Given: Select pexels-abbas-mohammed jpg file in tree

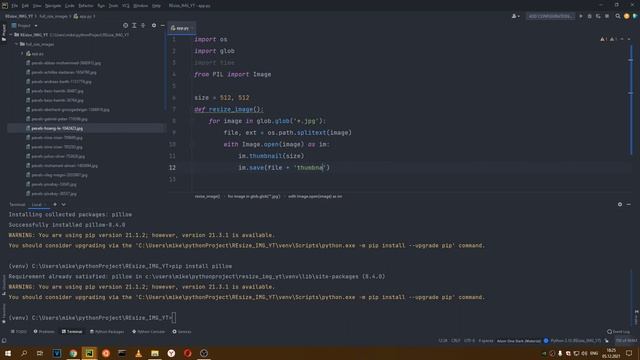Looking at the screenshot, I should coord(66,63).
